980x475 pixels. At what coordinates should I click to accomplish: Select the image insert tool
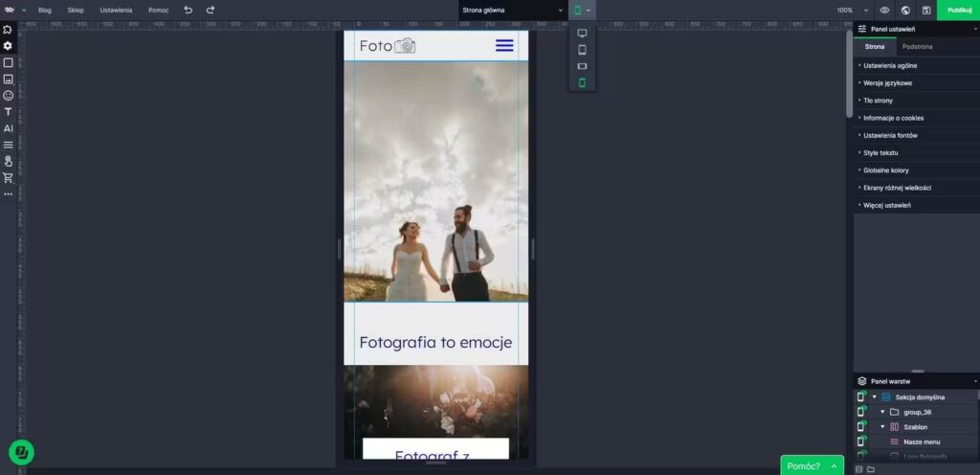coord(8,79)
